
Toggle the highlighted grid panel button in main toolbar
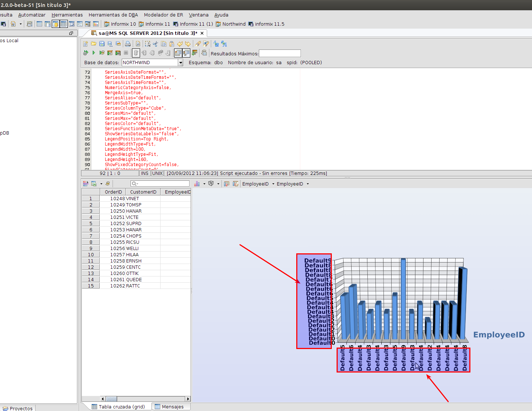coord(63,24)
